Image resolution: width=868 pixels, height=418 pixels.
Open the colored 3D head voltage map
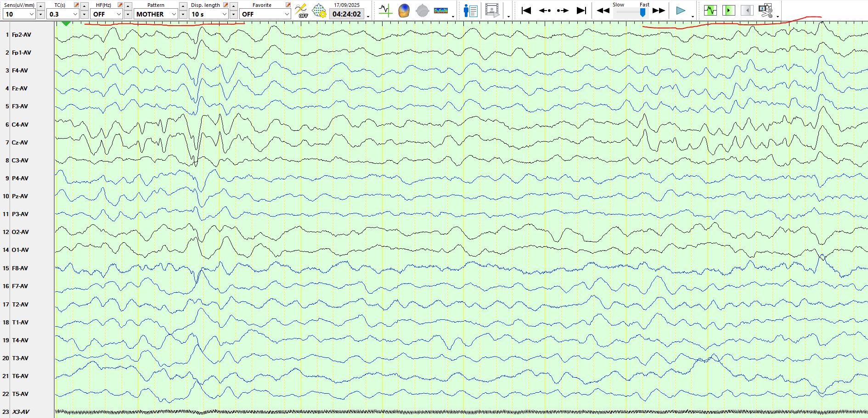click(x=404, y=10)
